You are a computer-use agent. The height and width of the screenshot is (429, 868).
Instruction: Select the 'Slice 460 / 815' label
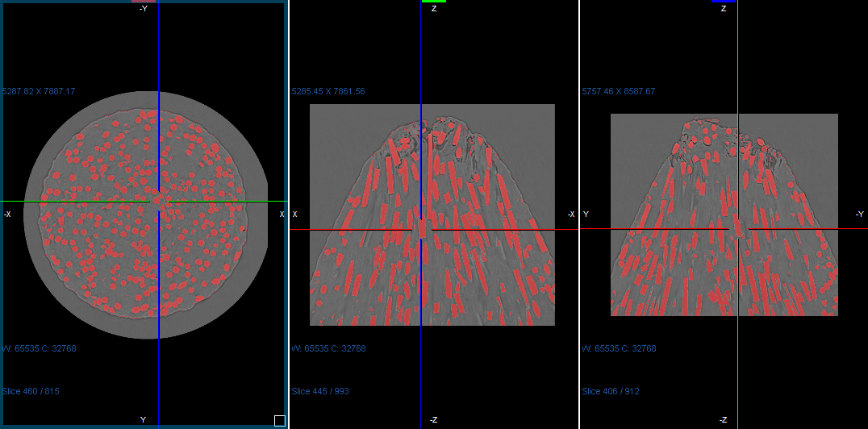(x=30, y=392)
